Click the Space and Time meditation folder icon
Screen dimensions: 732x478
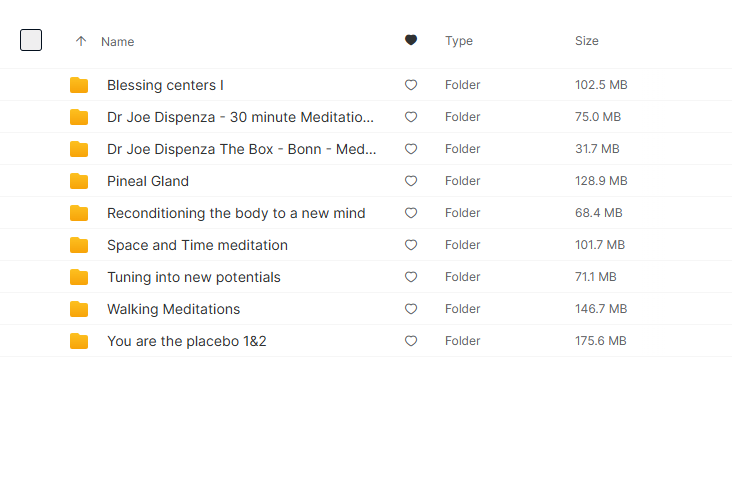click(79, 245)
